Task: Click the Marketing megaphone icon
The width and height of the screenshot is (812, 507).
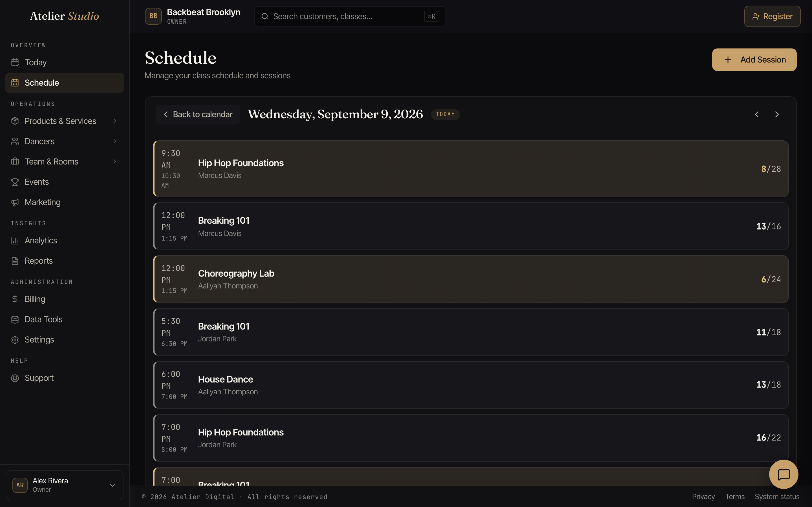Action: click(15, 202)
